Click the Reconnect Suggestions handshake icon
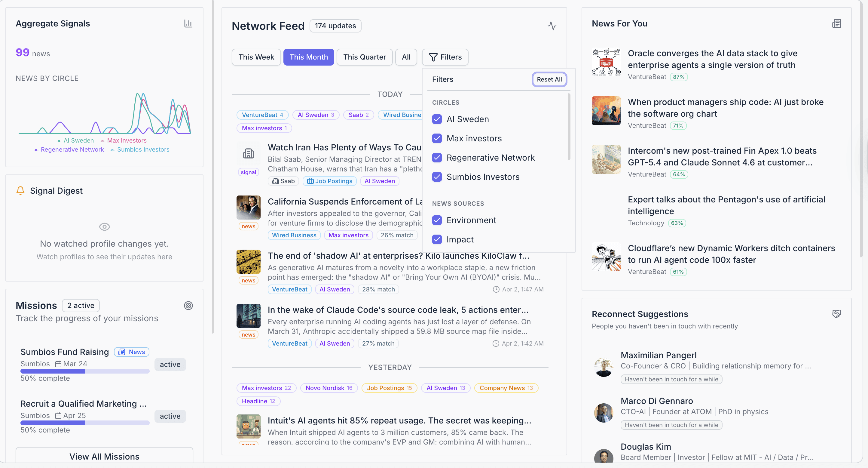This screenshot has width=868, height=468. click(836, 314)
